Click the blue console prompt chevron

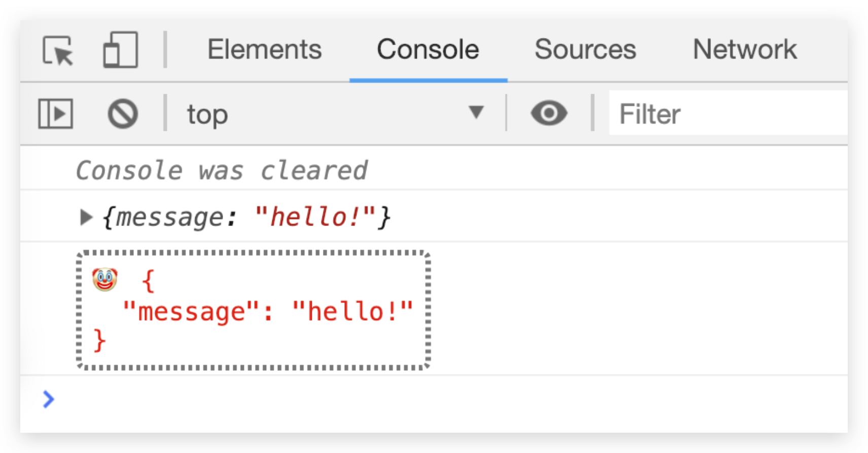point(49,399)
